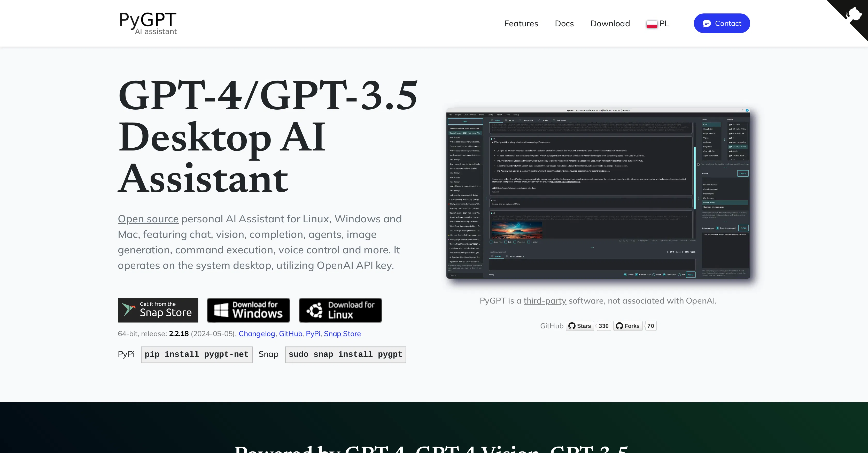The image size is (868, 453).
Task: Click the octocat icon on the Forks badge
Action: click(x=619, y=326)
